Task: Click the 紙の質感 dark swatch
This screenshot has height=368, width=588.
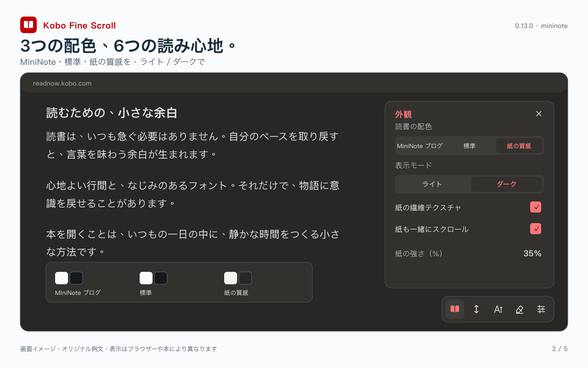Action: tap(245, 278)
